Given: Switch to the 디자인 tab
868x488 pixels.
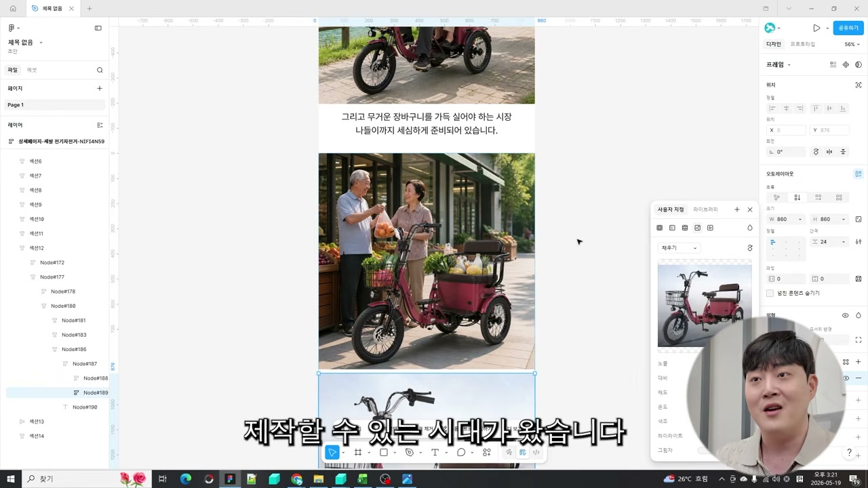Looking at the screenshot, I should 774,44.
